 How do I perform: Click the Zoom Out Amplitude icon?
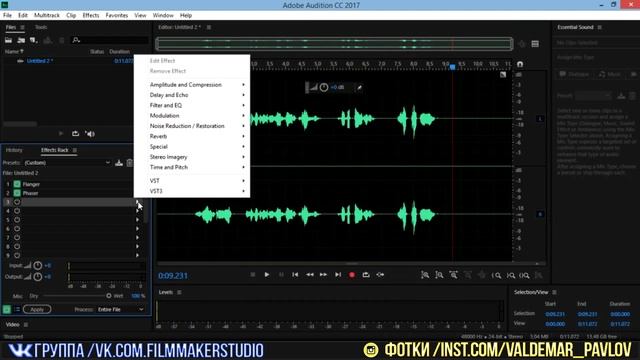click(x=439, y=275)
